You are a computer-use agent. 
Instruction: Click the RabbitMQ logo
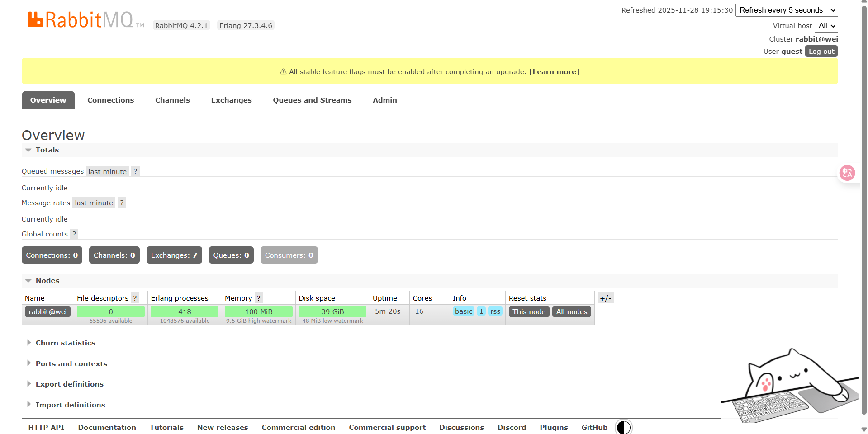point(86,20)
